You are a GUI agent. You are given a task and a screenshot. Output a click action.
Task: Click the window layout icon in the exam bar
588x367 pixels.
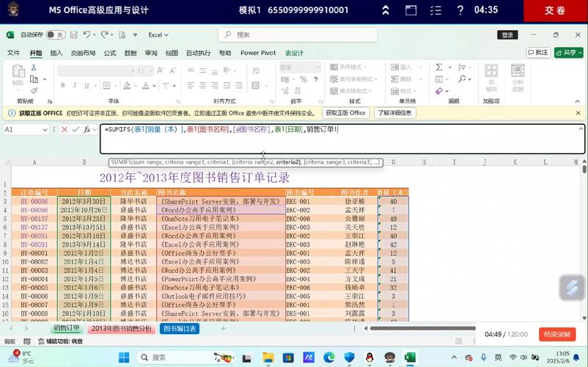click(411, 10)
